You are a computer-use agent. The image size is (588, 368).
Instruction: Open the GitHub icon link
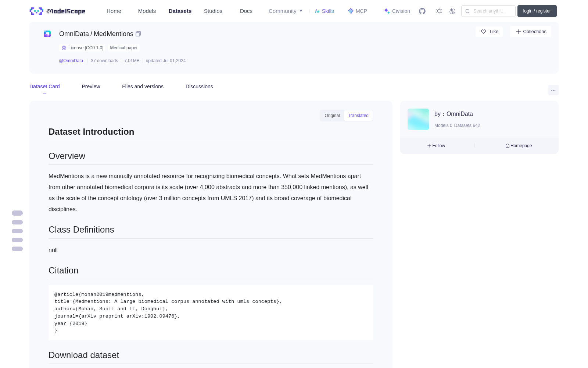click(x=422, y=11)
